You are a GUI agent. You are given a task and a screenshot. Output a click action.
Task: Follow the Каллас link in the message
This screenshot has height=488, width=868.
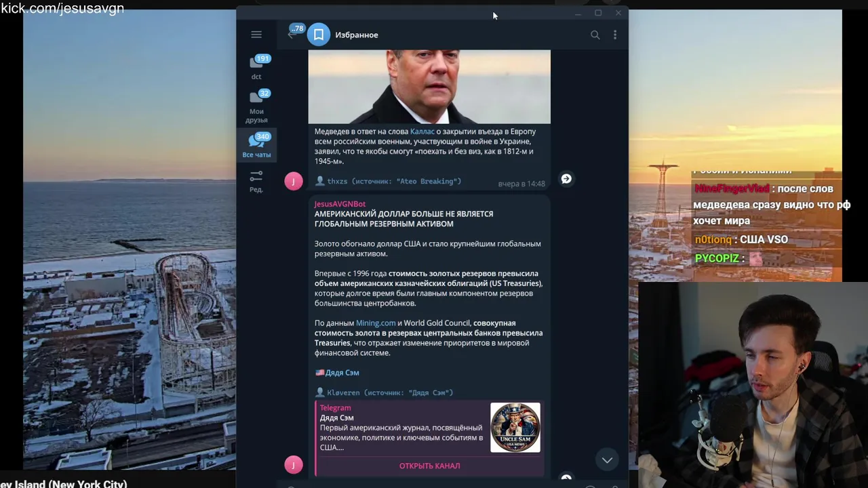click(x=422, y=131)
